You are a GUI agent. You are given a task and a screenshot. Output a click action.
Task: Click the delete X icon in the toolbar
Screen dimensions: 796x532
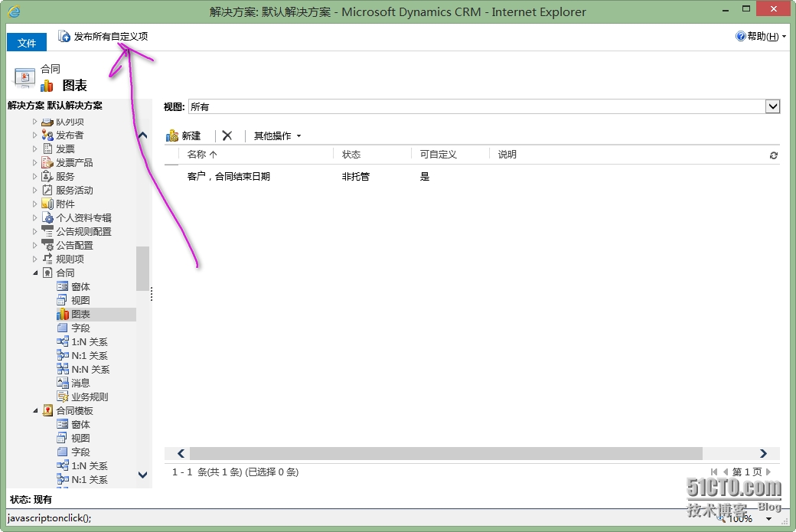pos(227,135)
